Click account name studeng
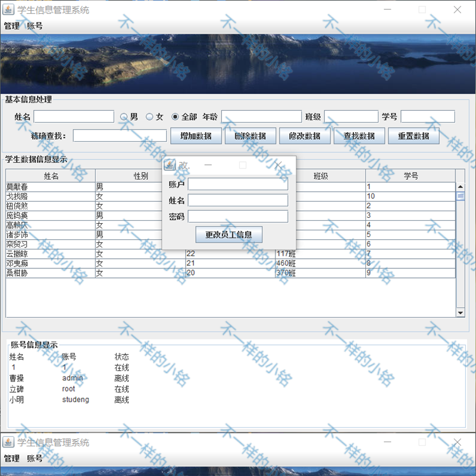The height and width of the screenshot is (476, 476). (x=76, y=399)
